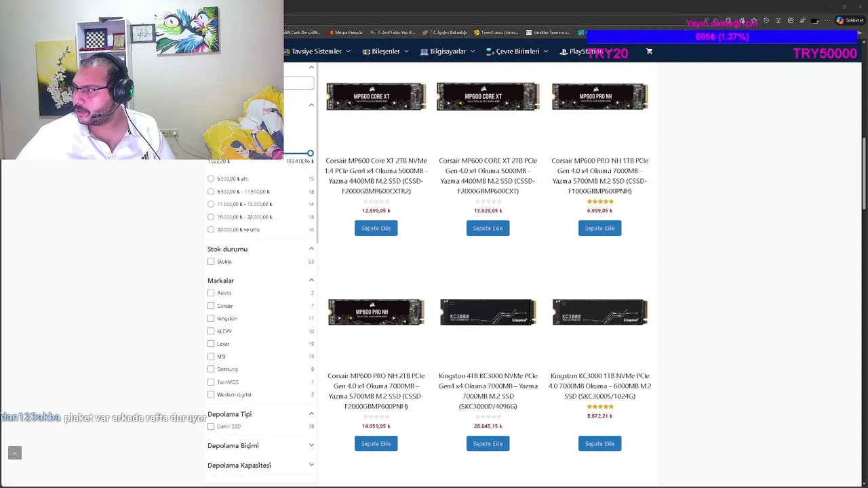Click the Kingston KC3000 1TB star rating
Viewport: 868px width, 488px height.
600,407
